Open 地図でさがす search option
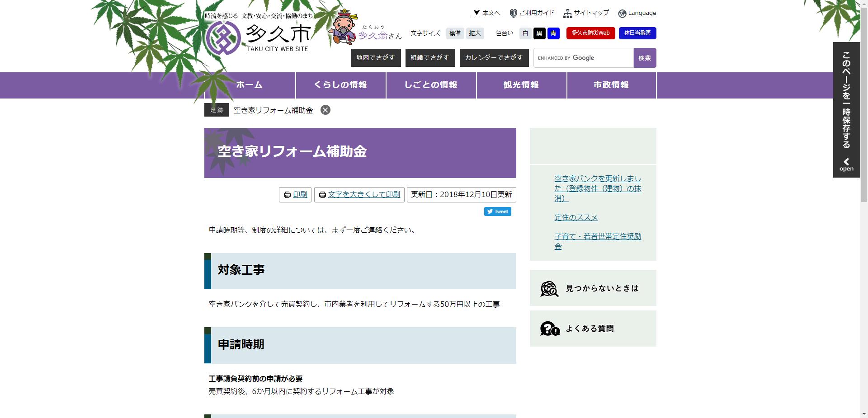The height and width of the screenshot is (418, 868). [376, 57]
